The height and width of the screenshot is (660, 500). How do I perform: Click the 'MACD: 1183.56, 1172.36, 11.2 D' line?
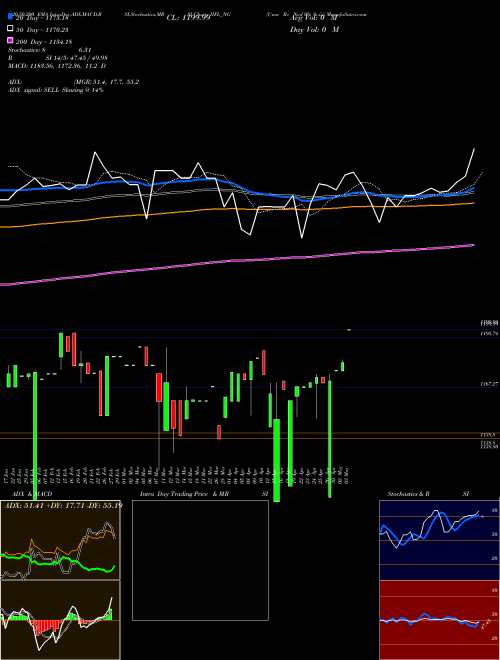coord(57,66)
